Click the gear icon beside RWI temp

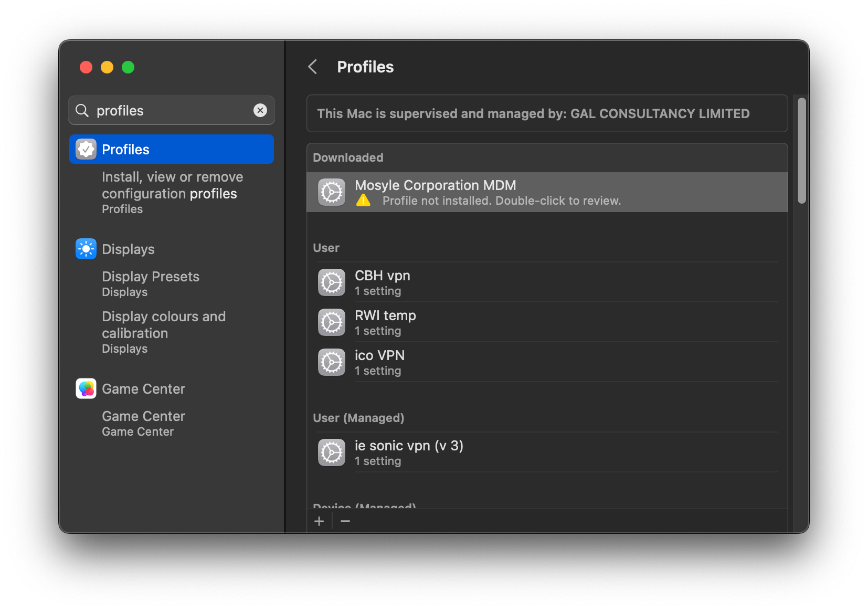(x=332, y=322)
